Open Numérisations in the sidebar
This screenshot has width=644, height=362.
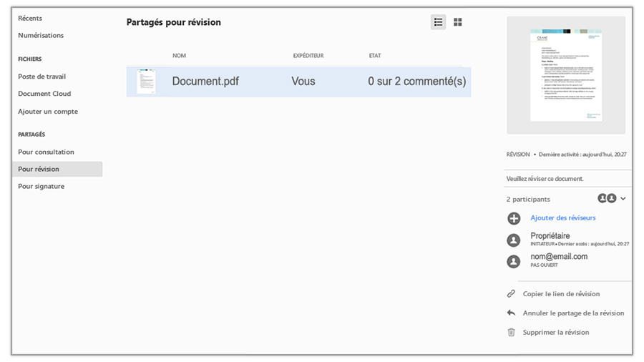(x=41, y=35)
